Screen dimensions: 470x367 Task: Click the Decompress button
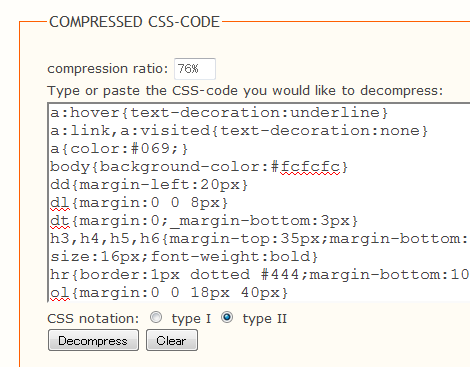click(93, 340)
